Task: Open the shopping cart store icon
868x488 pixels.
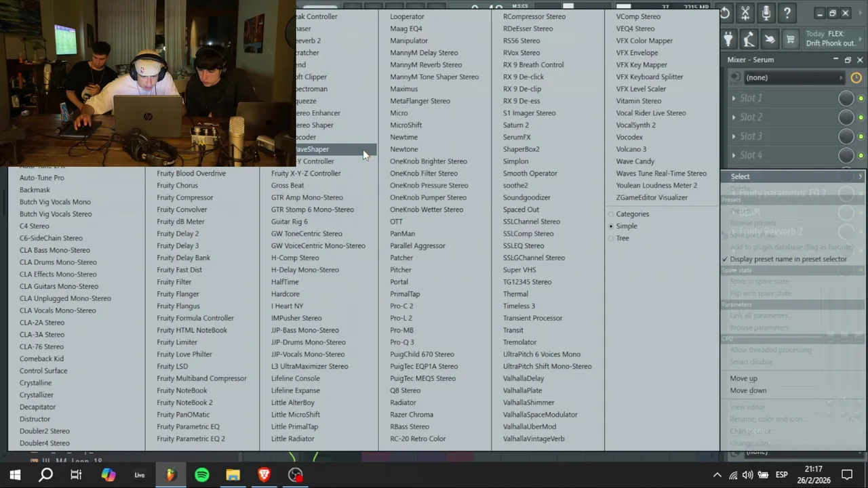Action: 791,39
